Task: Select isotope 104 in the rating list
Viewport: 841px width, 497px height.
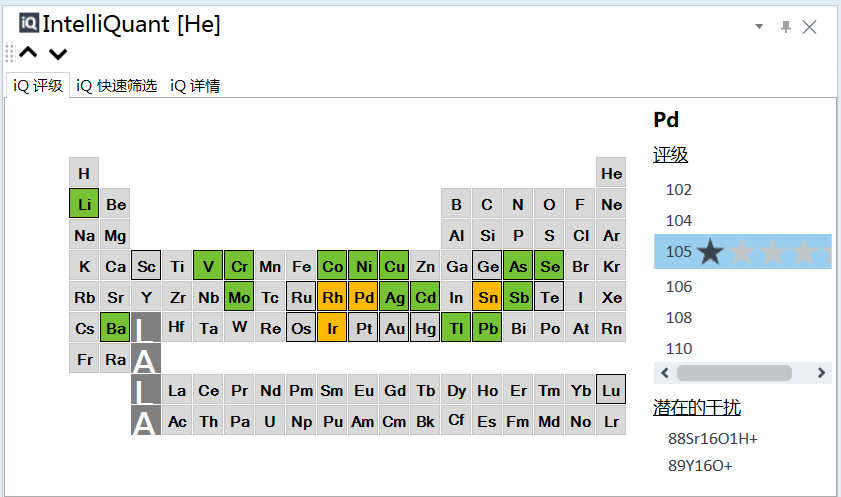Action: pos(678,221)
